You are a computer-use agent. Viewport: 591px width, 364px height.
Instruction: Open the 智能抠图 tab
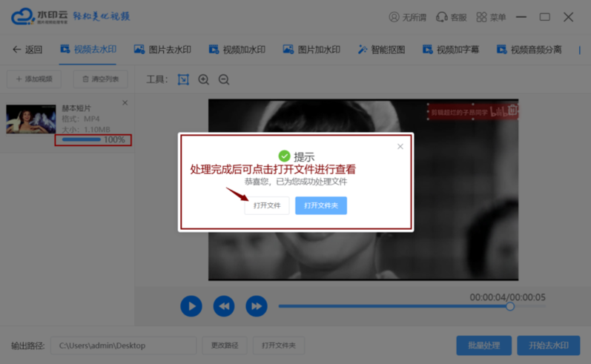(381, 50)
